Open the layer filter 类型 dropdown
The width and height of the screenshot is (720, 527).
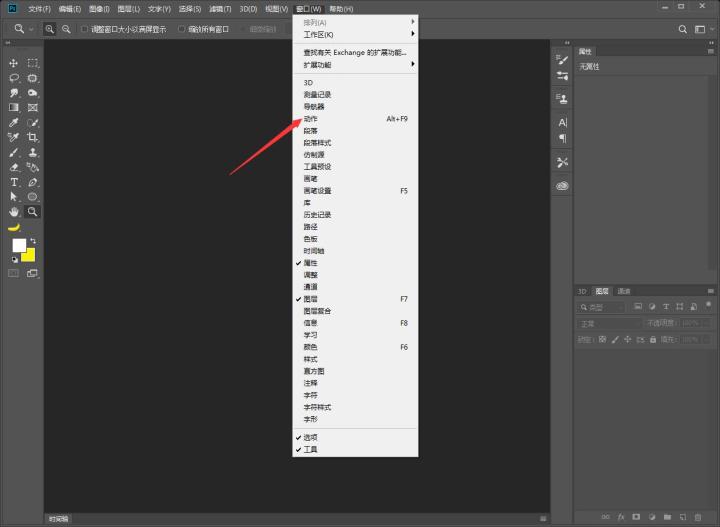(600, 307)
